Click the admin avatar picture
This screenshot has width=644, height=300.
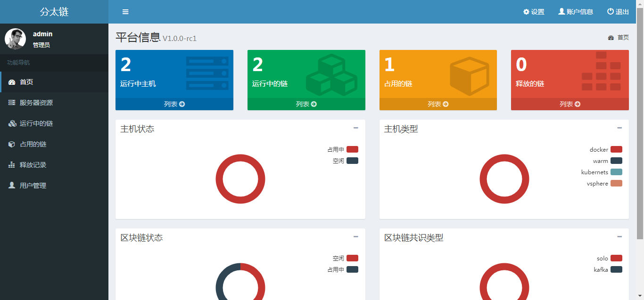[x=15, y=39]
